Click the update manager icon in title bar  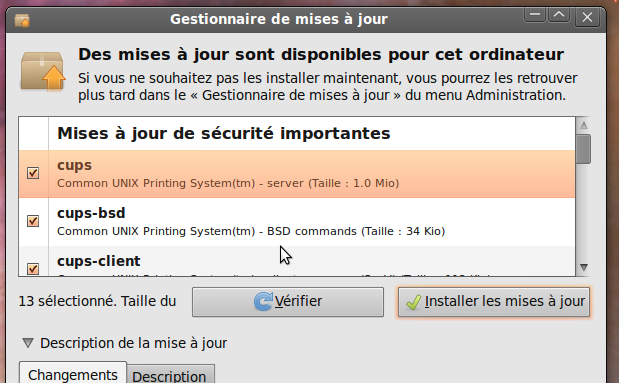(22, 20)
